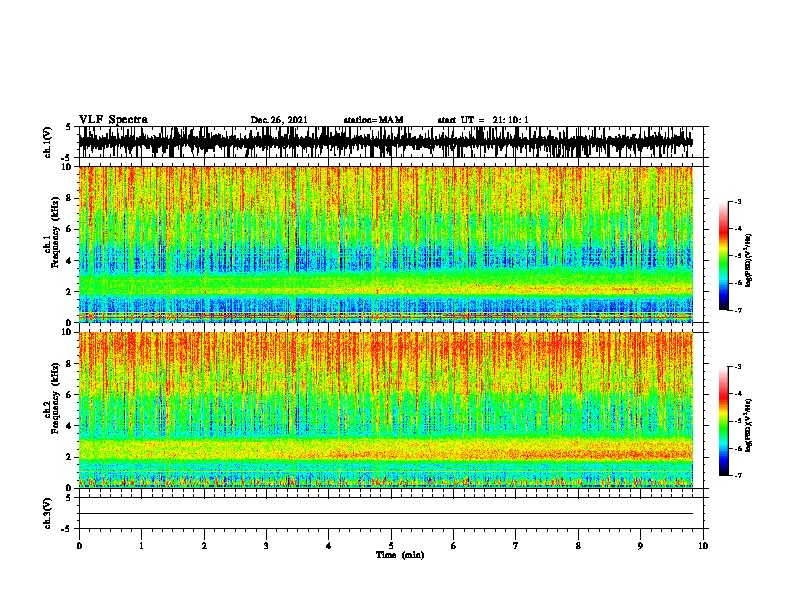Screen dimensions: 792x612
Task: Click the ch.2 colorbar log(PSD) unit label
Action: pos(750,425)
